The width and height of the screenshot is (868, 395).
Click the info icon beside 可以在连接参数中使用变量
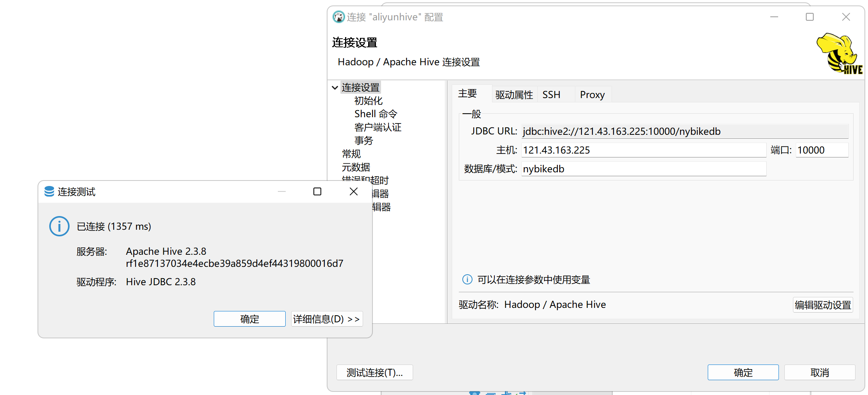467,279
